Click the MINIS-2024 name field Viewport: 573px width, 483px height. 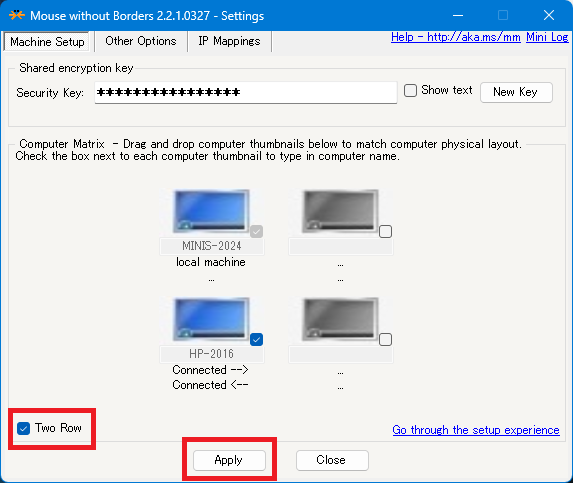[x=212, y=246]
